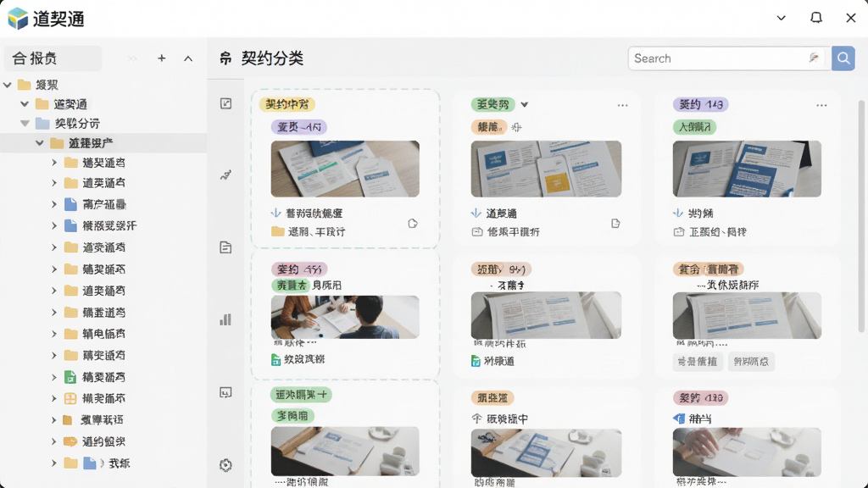Image resolution: width=868 pixels, height=488 pixels.
Task: Collapse the topmost root folder in the tree
Action: pyautogui.click(x=8, y=85)
